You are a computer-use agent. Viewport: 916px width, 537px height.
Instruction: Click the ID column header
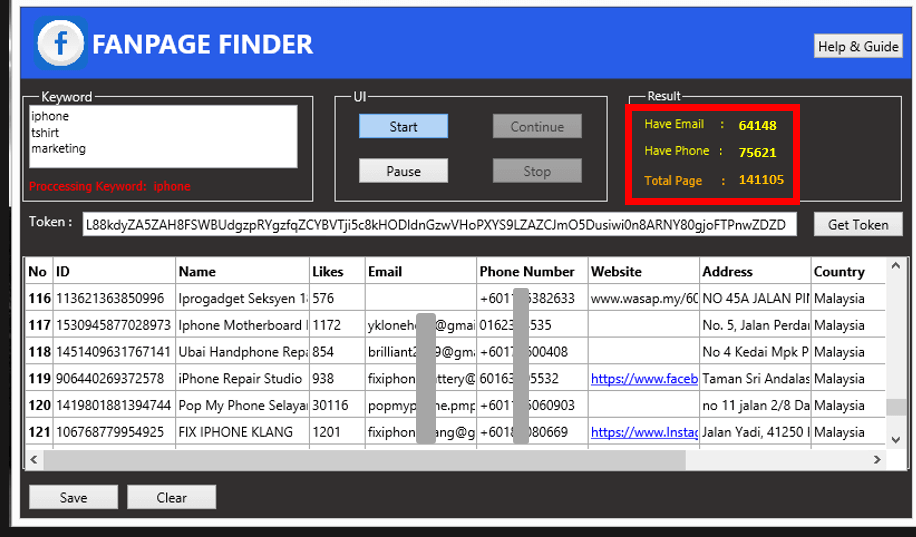[114, 272]
